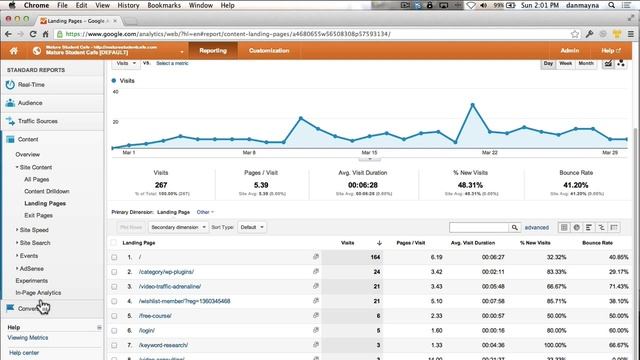
Task: Click the descending sort arrow on Visits
Action: pyautogui.click(x=379, y=243)
